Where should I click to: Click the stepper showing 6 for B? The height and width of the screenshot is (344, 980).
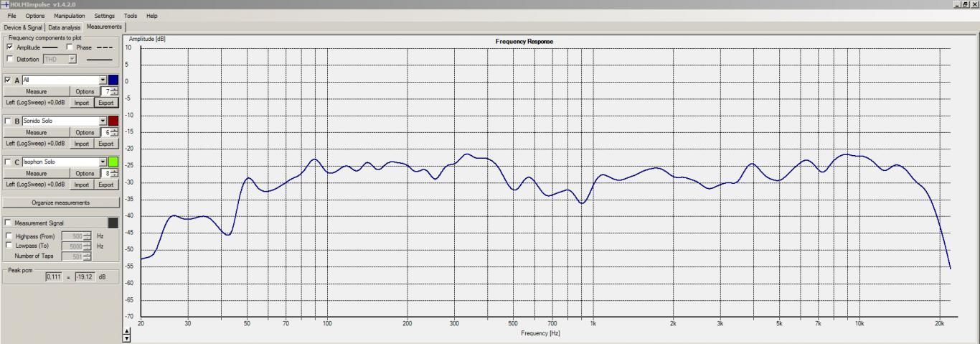pyautogui.click(x=110, y=133)
